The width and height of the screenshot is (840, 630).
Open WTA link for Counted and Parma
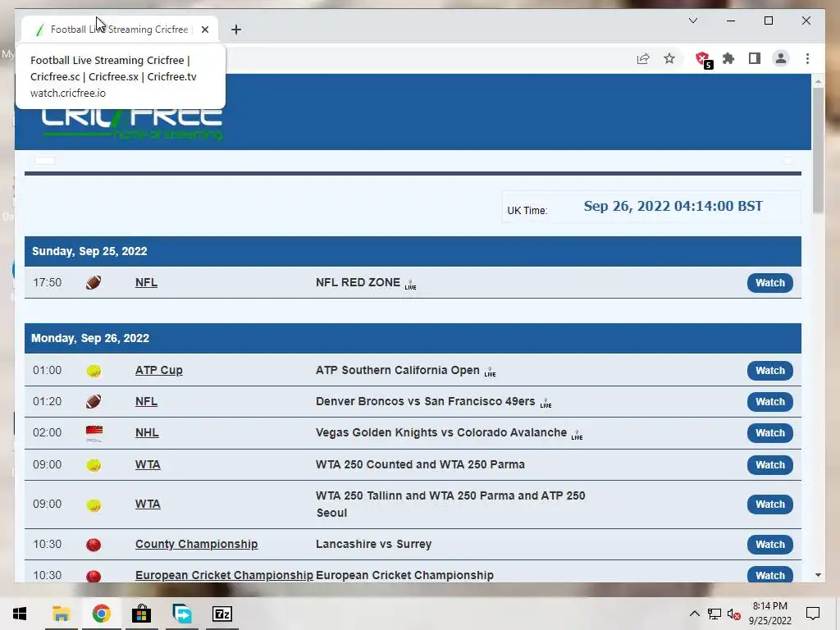(x=148, y=464)
